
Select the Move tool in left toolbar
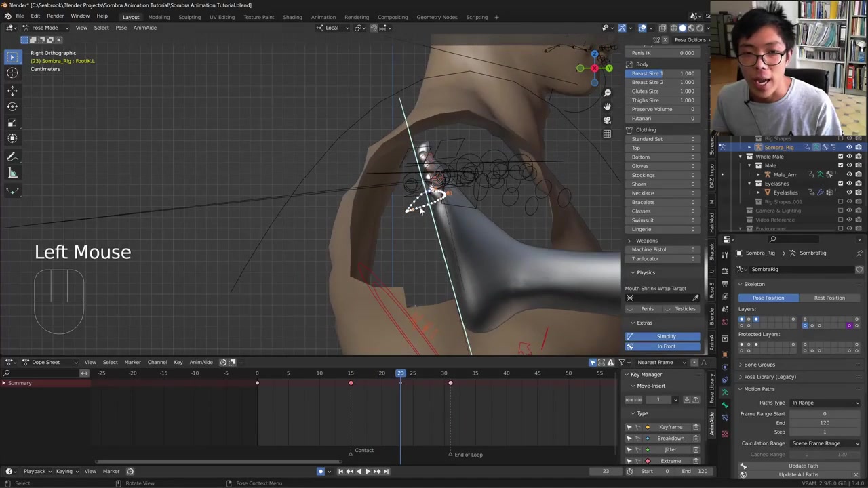(x=12, y=90)
